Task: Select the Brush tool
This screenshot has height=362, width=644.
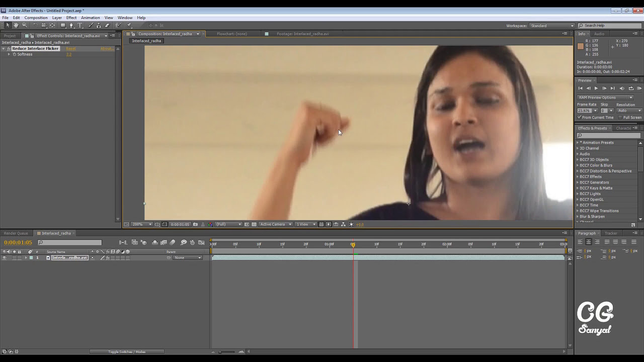Action: [91, 25]
